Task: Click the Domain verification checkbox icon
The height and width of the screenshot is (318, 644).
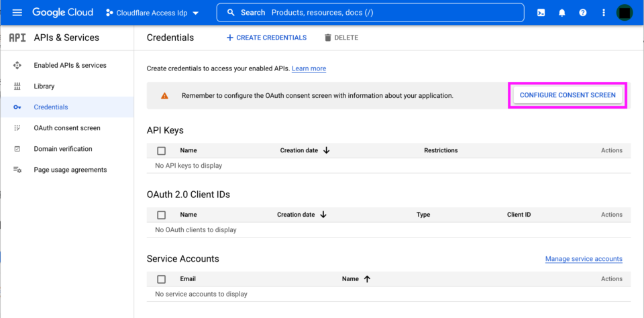Action: 17,149
